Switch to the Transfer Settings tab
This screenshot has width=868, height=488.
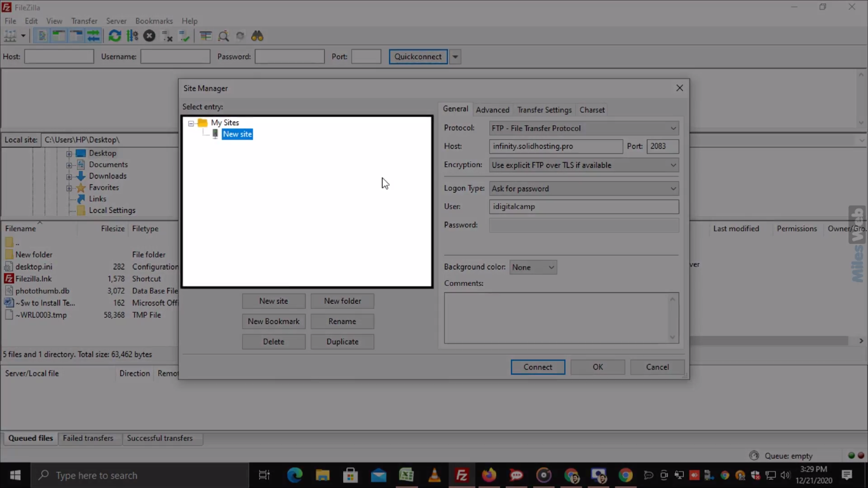point(545,110)
